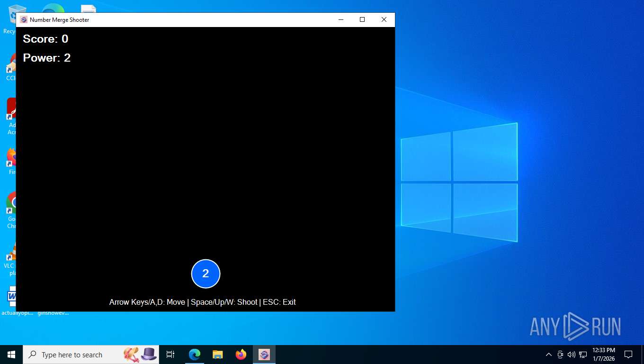
Task: Click the taskbar search box
Action: (x=91, y=355)
